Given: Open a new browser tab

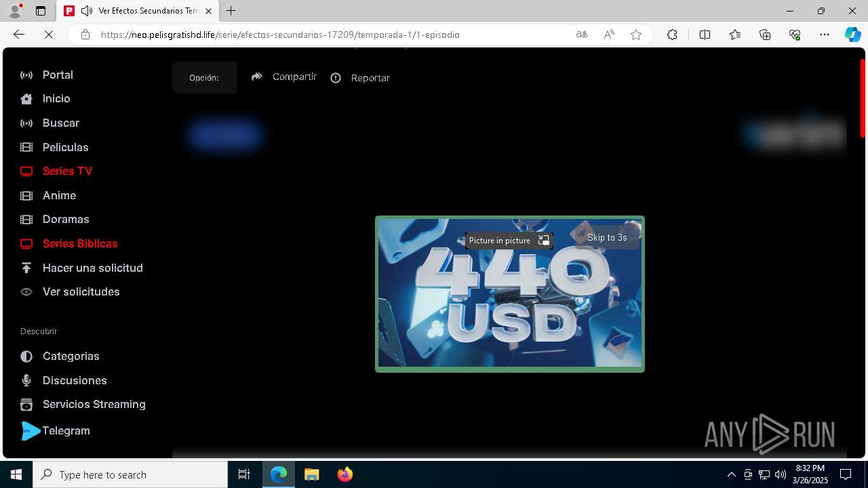Looking at the screenshot, I should click(x=231, y=11).
